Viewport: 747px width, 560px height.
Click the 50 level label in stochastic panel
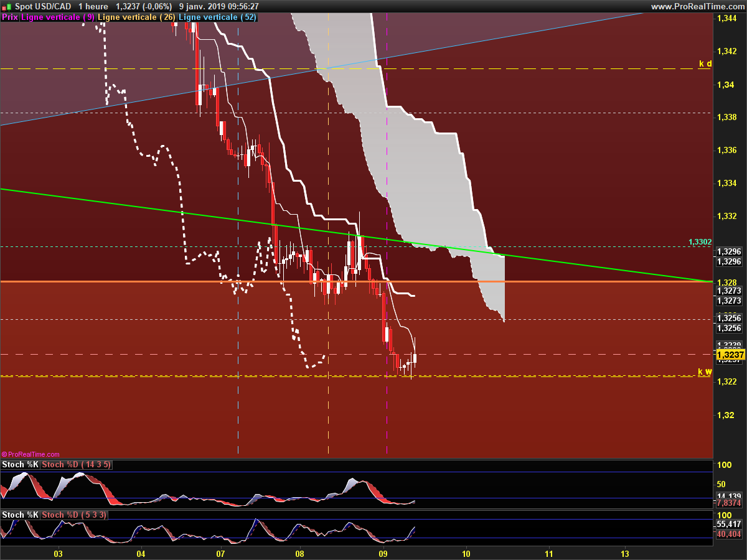(x=722, y=484)
